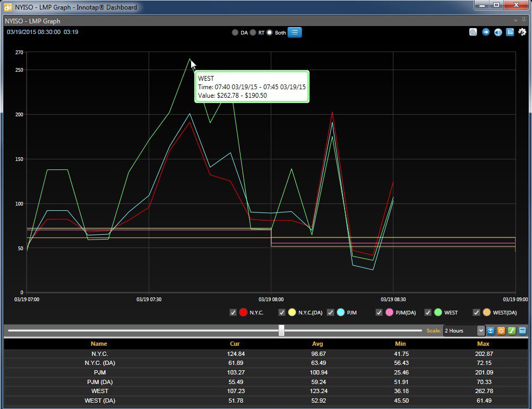Click the N.Y.C. max value 202.87
The height and width of the screenshot is (409, 532).
tap(484, 354)
